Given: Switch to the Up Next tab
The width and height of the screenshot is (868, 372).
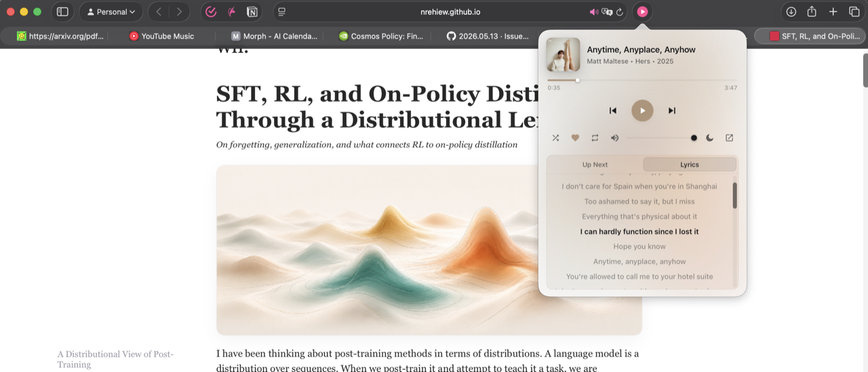Looking at the screenshot, I should [595, 164].
